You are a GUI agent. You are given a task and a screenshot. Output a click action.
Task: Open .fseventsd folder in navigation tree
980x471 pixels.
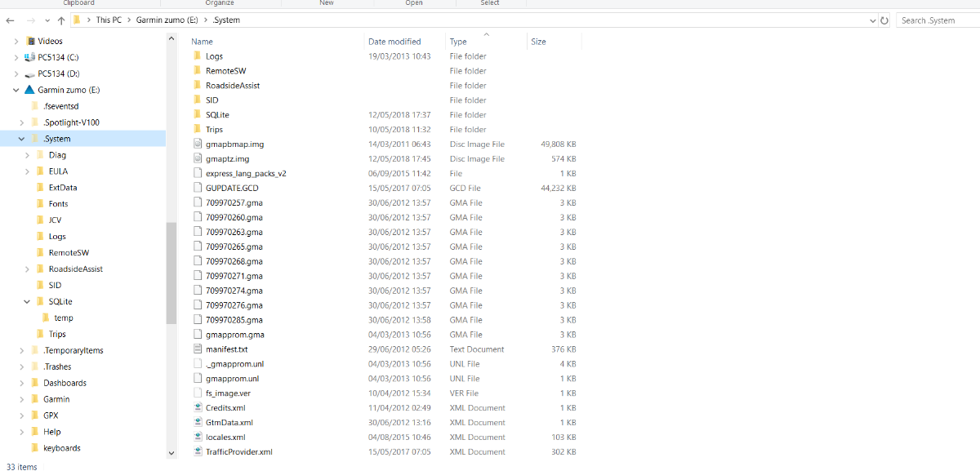(61, 106)
